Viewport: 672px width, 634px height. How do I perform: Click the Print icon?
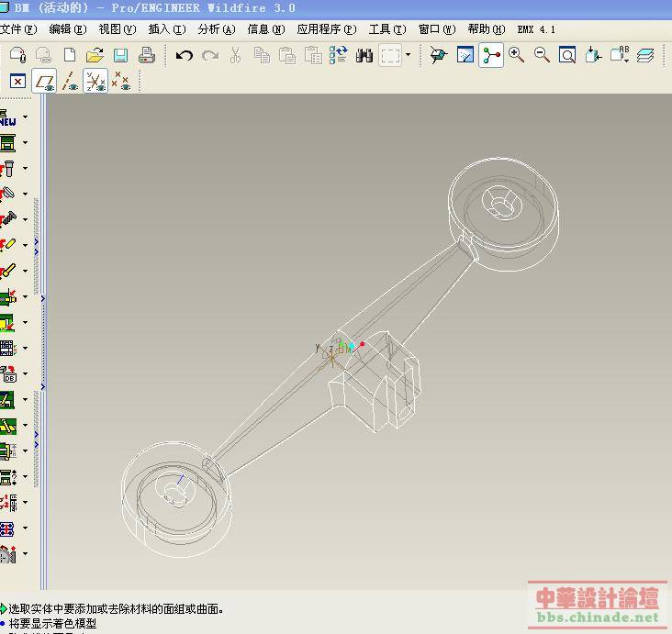[146, 56]
